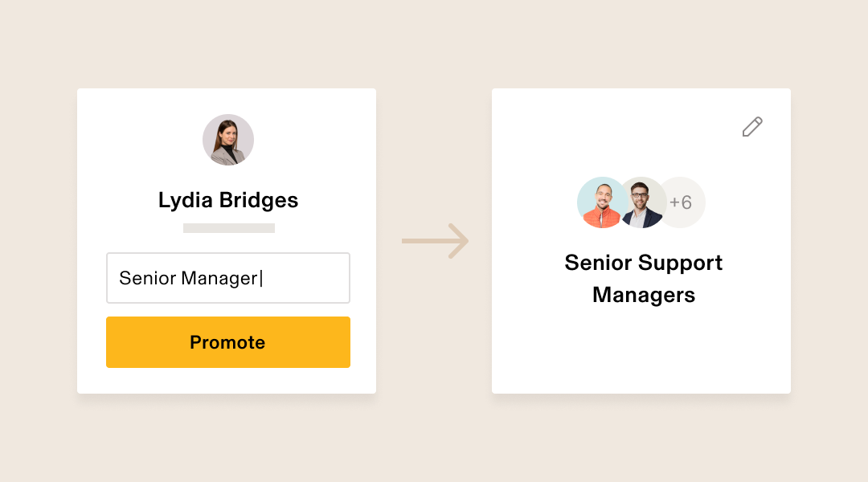The image size is (868, 482).
Task: Click the word Support in group title
Action: 682,263
